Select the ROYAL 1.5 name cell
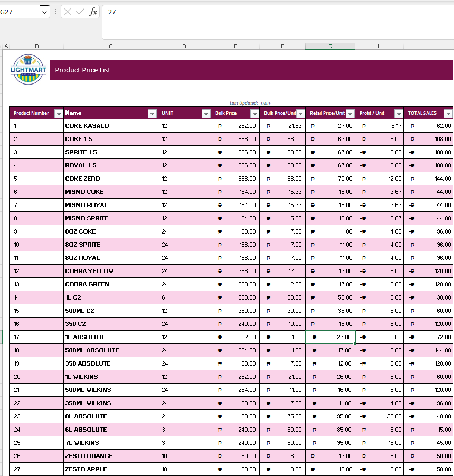Image resolution: width=454 pixels, height=476 pixels. coord(110,165)
